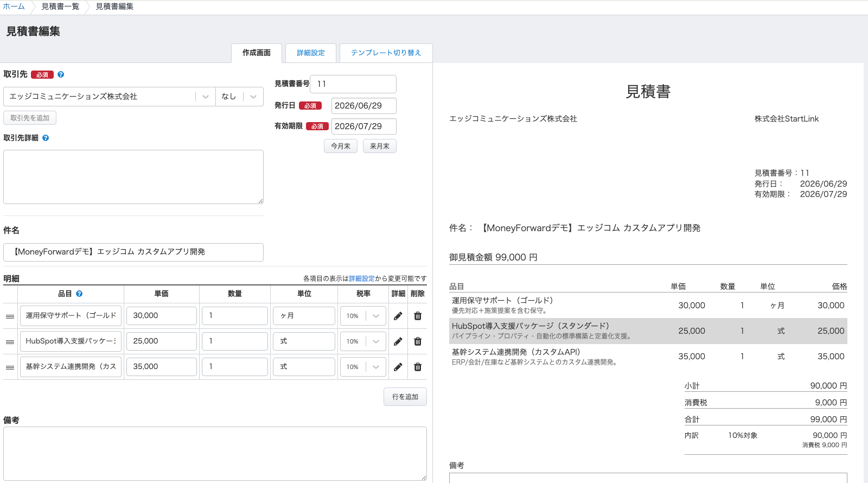Switch to the 詳細設定 tab
This screenshot has width=868, height=483.
pyautogui.click(x=311, y=53)
